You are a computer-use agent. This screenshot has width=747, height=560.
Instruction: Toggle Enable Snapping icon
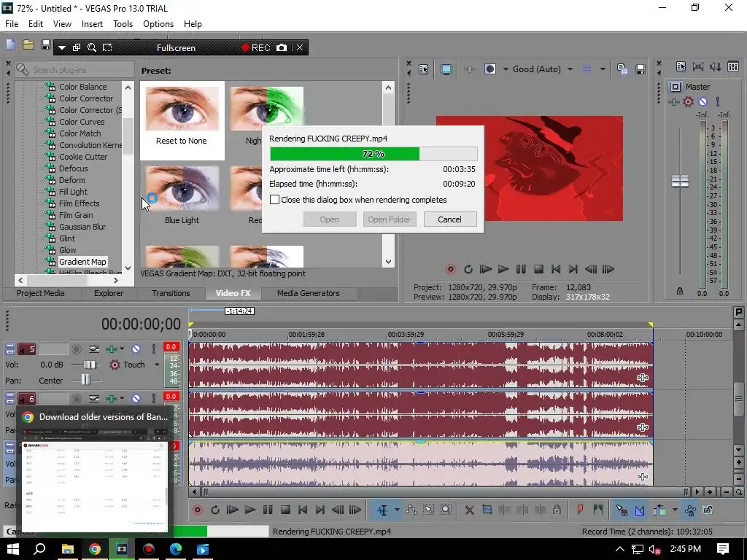[x=622, y=510]
